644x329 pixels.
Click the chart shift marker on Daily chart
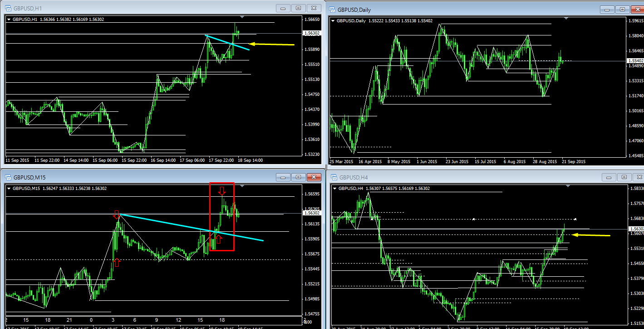click(x=565, y=18)
